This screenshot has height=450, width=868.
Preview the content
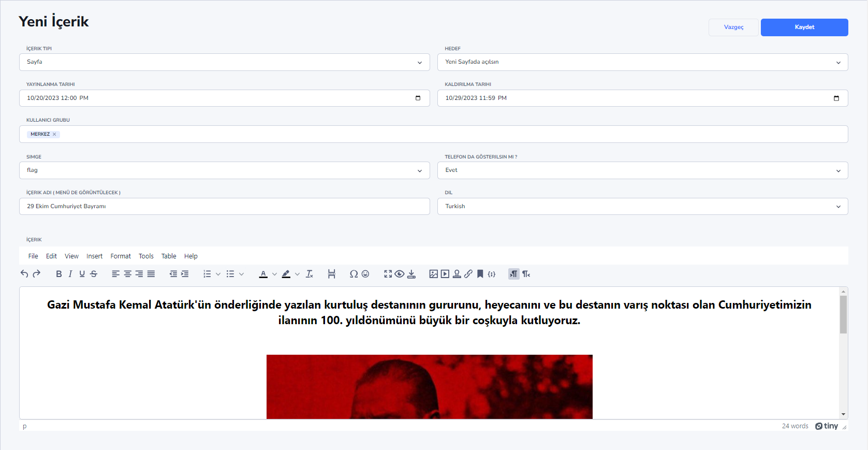point(400,274)
